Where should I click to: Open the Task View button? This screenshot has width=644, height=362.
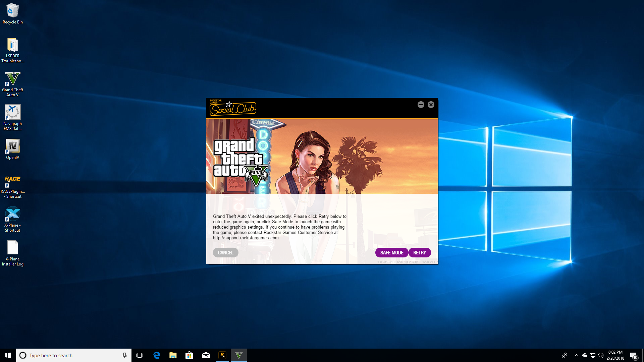(x=140, y=355)
